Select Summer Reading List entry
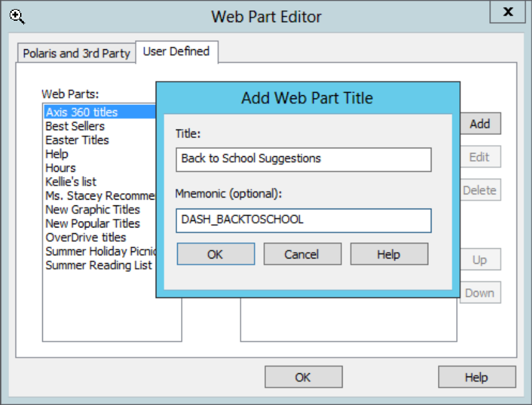Image resolution: width=532 pixels, height=405 pixels. (x=98, y=265)
